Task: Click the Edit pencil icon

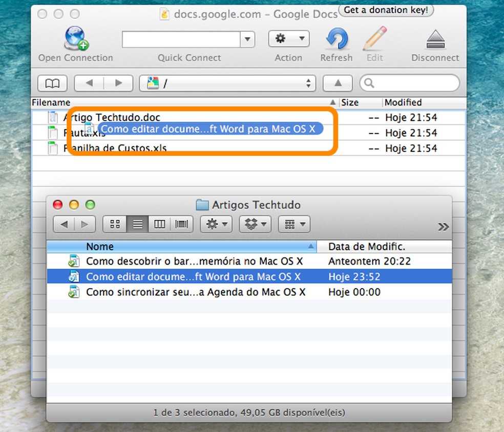Action: (375, 38)
